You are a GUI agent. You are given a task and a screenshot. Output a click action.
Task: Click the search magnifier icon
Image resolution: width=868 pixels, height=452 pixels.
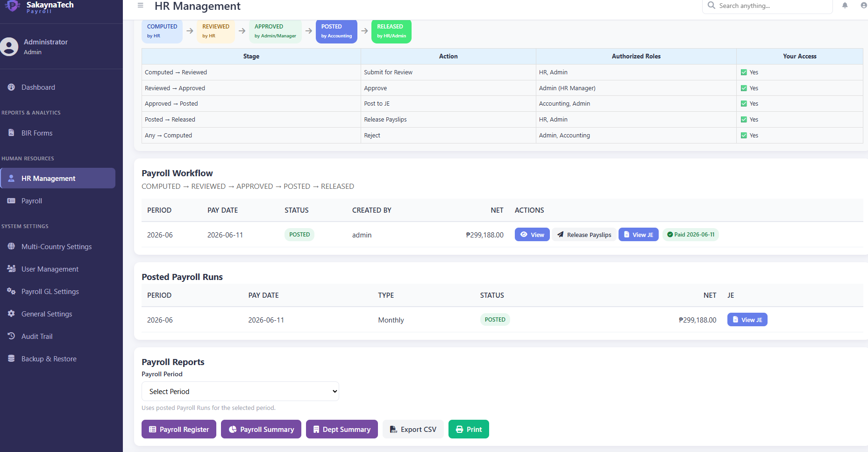(x=711, y=6)
